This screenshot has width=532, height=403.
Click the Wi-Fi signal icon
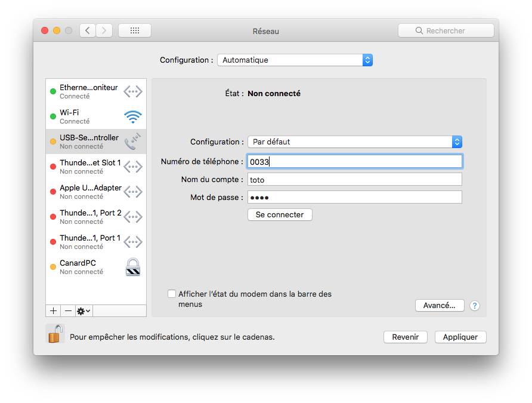point(132,116)
